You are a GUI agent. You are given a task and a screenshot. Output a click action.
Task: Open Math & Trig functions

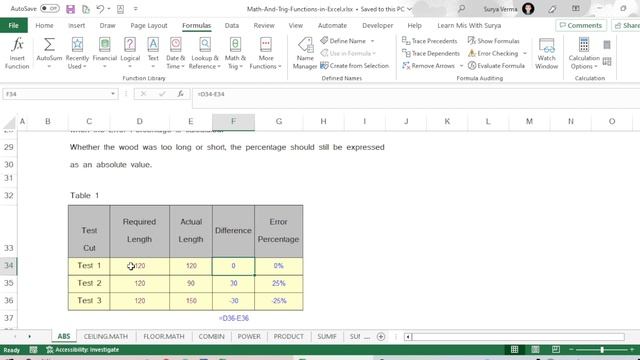point(235,54)
